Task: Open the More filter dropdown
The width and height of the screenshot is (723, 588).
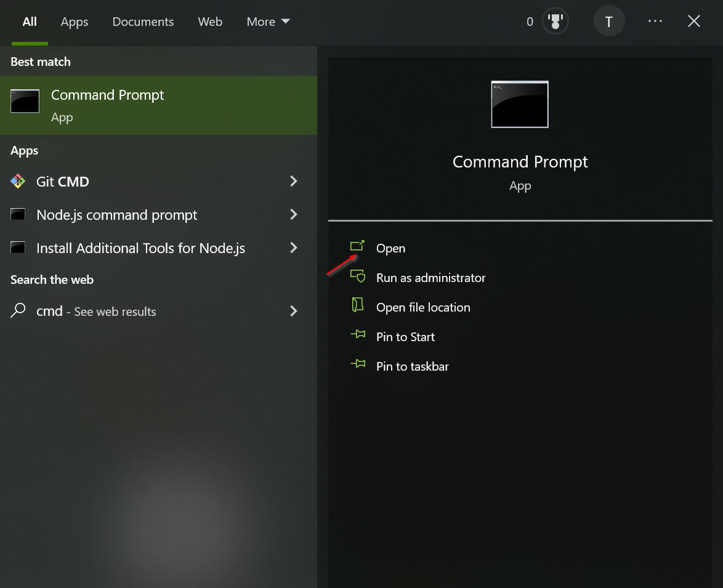Action: tap(268, 22)
